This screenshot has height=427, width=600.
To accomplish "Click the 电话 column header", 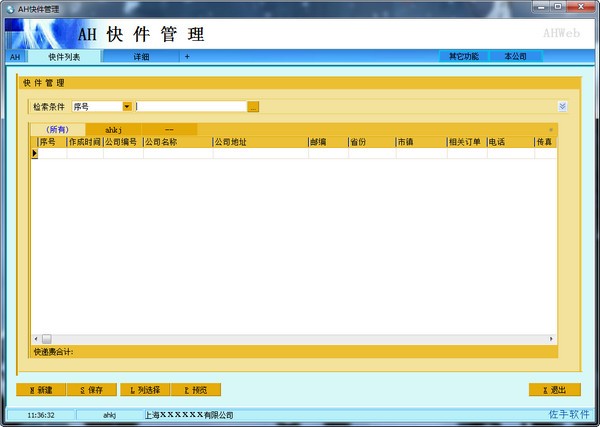I will (x=510, y=142).
